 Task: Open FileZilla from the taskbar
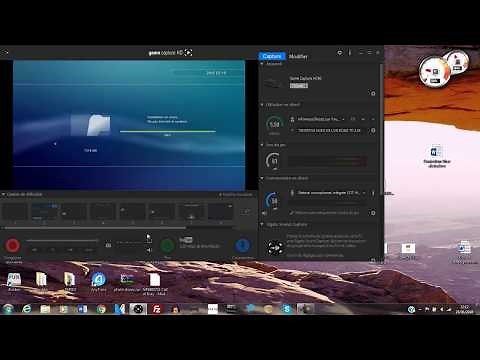(156, 309)
